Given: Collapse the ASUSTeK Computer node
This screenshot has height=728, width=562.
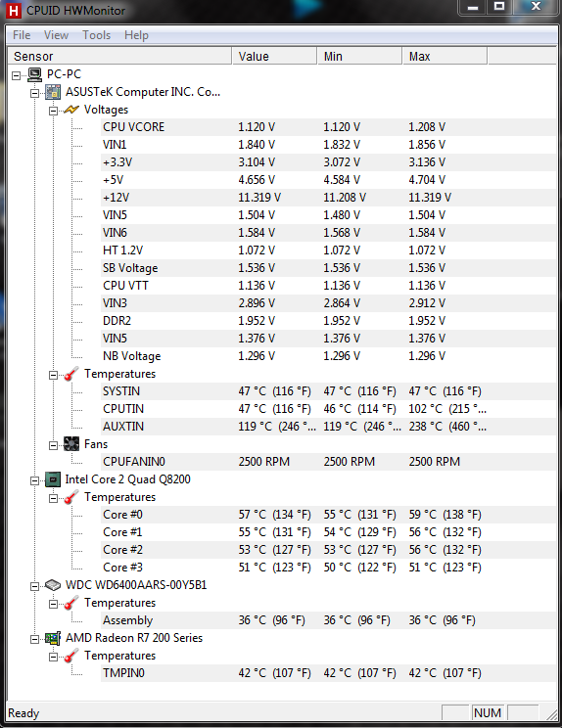Looking at the screenshot, I should (35, 93).
